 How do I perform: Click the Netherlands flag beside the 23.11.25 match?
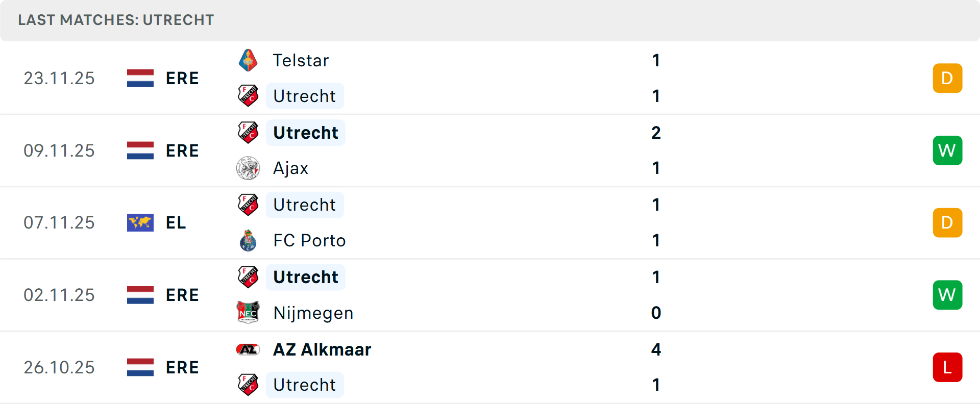140,78
